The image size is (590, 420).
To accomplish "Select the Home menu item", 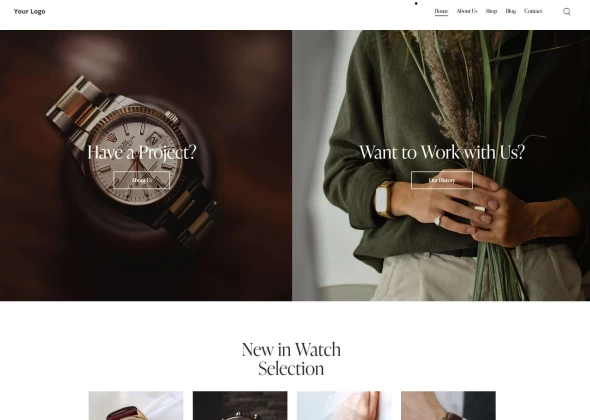I will pyautogui.click(x=441, y=11).
